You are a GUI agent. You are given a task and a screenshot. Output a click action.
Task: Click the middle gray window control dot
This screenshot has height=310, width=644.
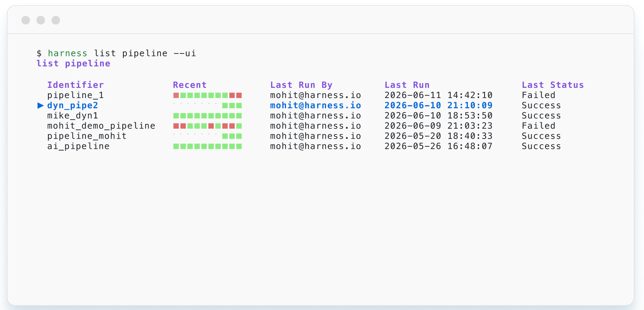41,20
